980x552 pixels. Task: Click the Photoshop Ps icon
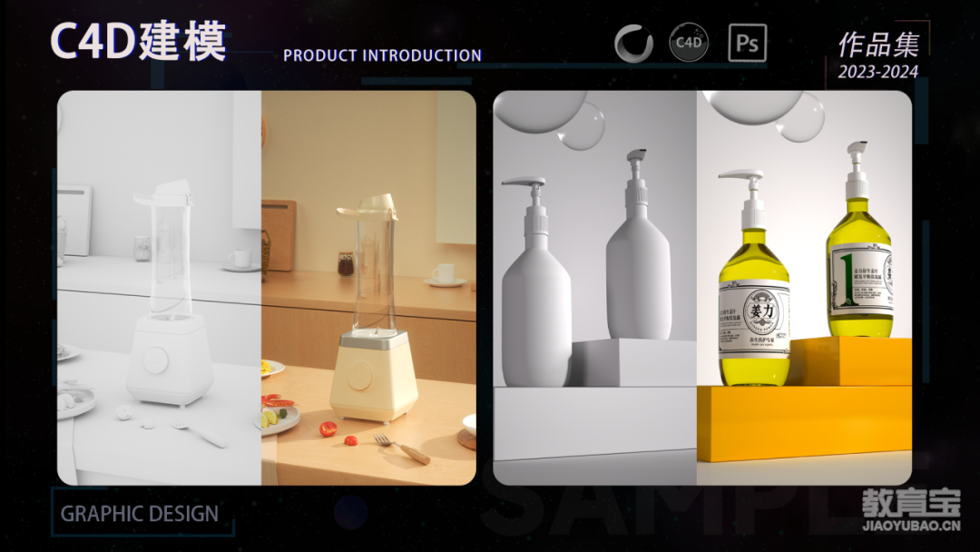coord(748,43)
